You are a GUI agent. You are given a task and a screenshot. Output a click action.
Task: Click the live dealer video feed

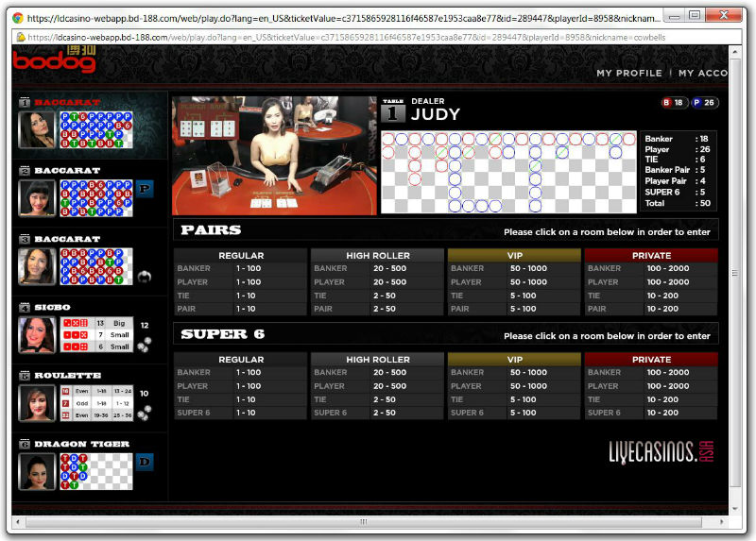(x=274, y=156)
